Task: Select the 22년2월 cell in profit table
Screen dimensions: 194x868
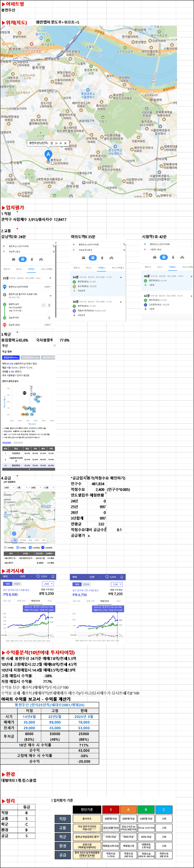Action: pos(55,716)
